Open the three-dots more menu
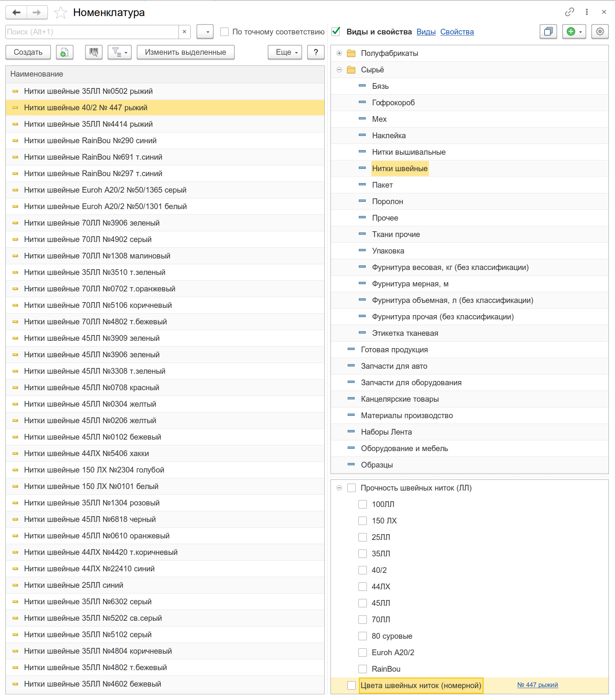615x700 pixels. click(x=587, y=12)
